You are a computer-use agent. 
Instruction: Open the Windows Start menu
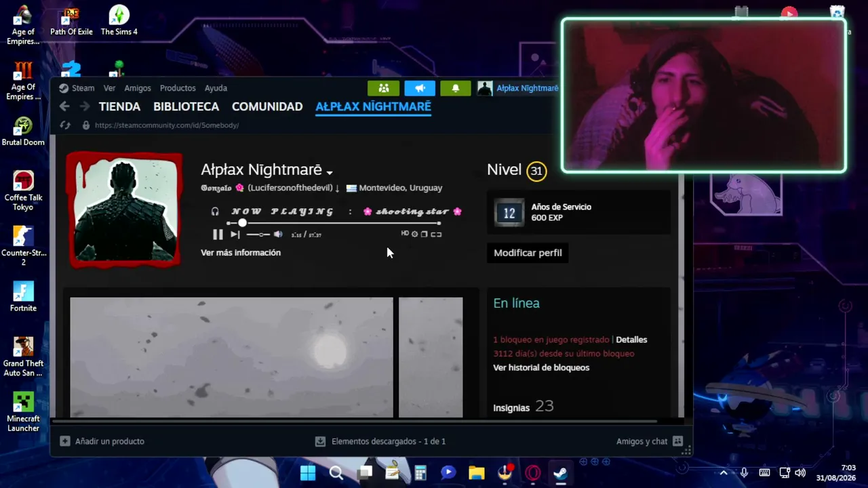pyautogui.click(x=308, y=472)
